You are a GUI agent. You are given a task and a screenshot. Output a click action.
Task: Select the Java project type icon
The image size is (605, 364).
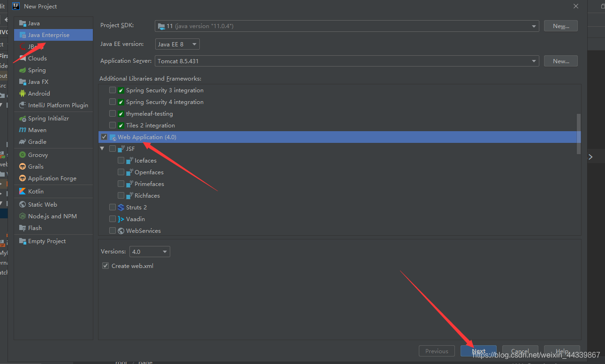tap(23, 23)
